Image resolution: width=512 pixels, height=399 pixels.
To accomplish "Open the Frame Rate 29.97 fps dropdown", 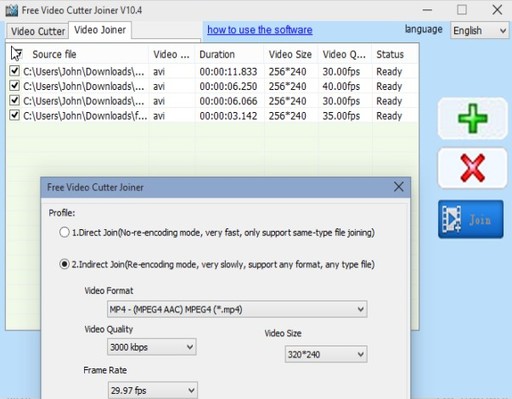I will pyautogui.click(x=153, y=390).
